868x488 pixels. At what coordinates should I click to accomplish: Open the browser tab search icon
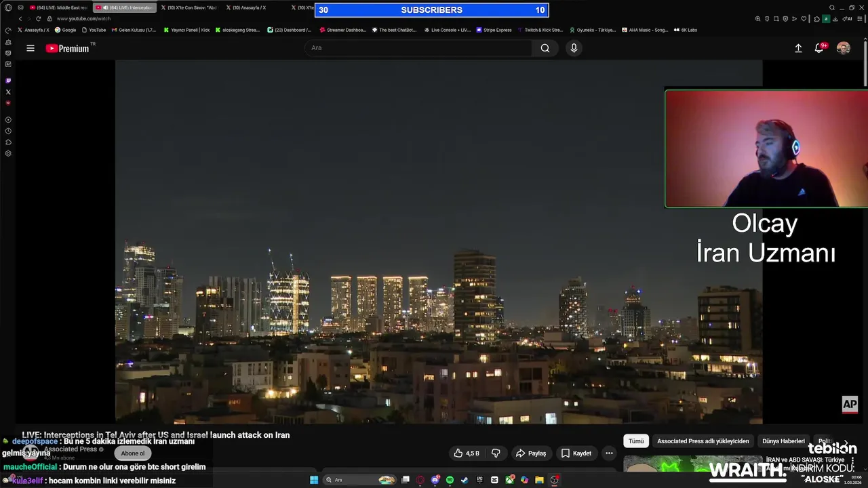coord(832,8)
